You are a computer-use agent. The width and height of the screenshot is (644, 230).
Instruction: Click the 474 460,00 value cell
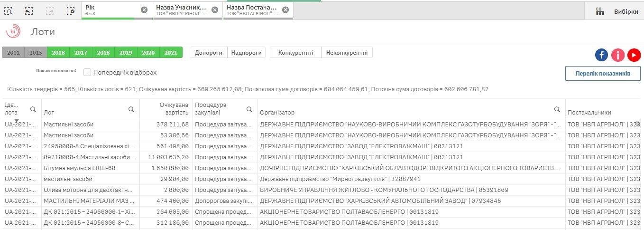pos(166,201)
